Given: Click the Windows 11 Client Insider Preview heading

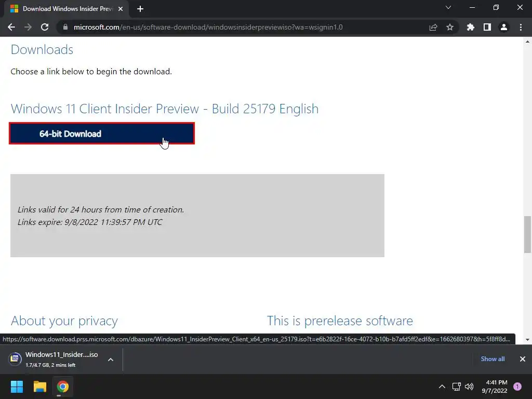Looking at the screenshot, I should tap(165, 109).
